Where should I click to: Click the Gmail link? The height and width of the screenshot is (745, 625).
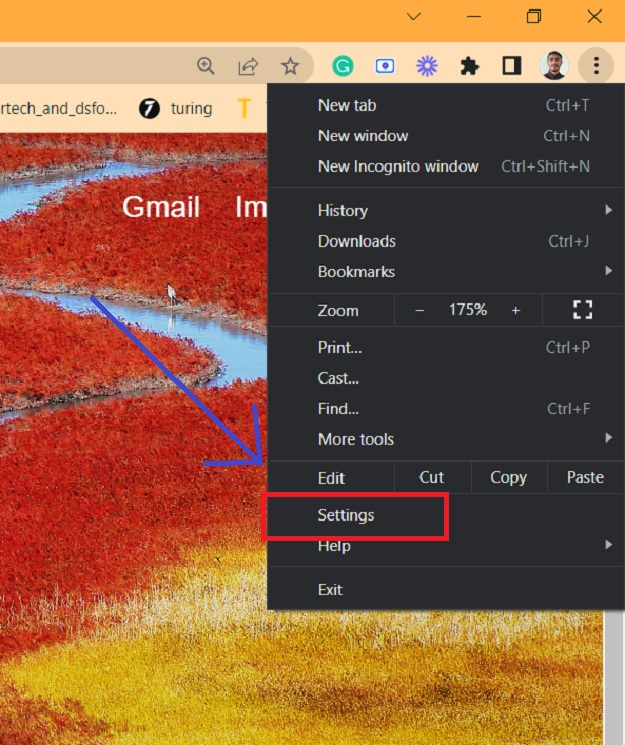coord(161,207)
